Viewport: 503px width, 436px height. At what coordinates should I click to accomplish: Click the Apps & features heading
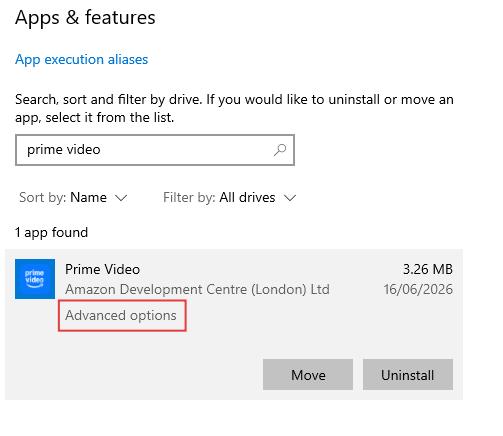pos(85,18)
